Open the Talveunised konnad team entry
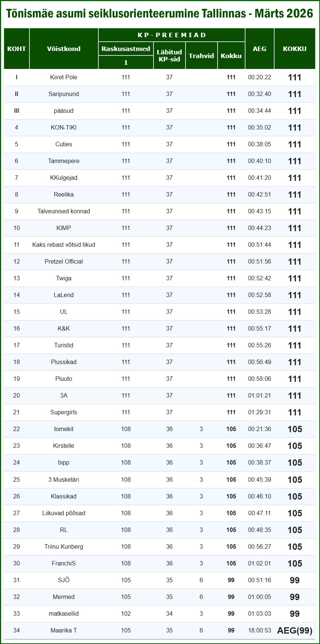 pyautogui.click(x=64, y=211)
